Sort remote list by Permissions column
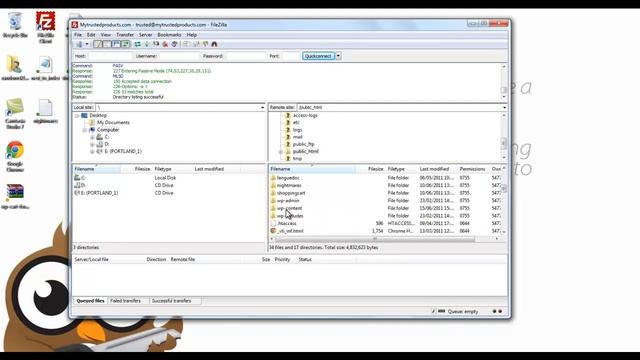This screenshot has width=640, height=360. (x=473, y=169)
